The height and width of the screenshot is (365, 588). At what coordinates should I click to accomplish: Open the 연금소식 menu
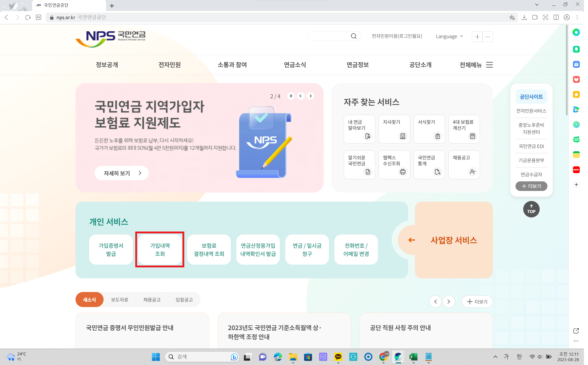click(295, 65)
